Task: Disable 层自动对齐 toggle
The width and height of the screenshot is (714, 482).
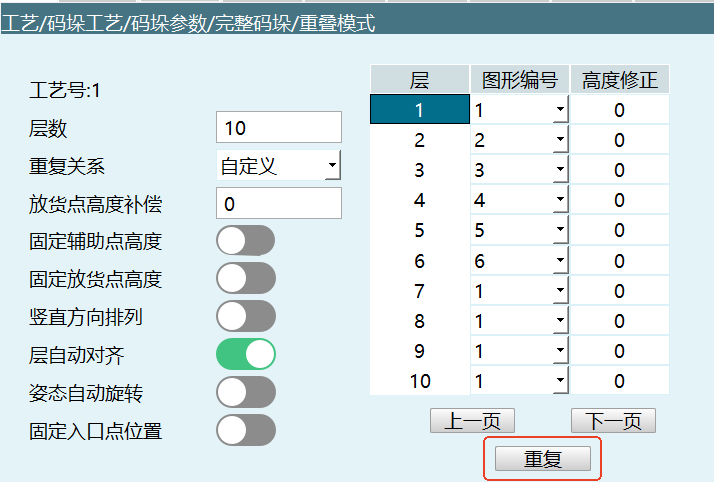Action: pyautogui.click(x=245, y=355)
